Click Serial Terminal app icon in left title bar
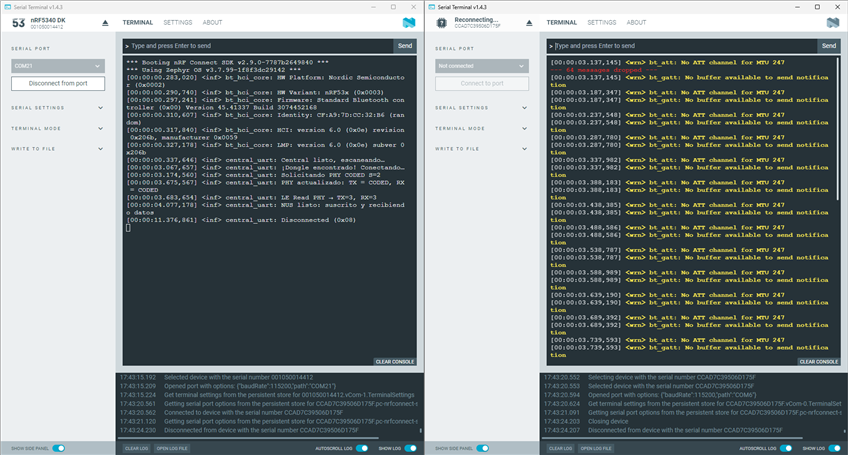This screenshot has width=848, height=455. click(x=8, y=7)
